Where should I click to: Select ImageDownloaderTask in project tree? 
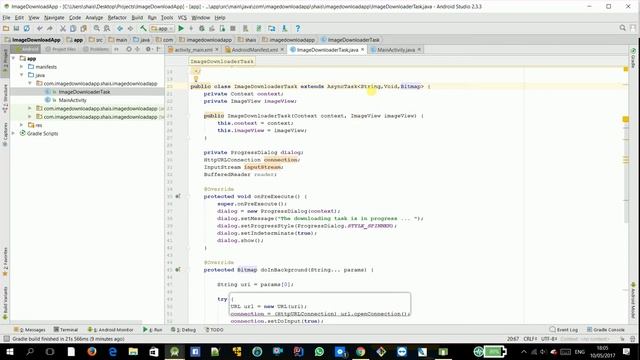(x=84, y=92)
